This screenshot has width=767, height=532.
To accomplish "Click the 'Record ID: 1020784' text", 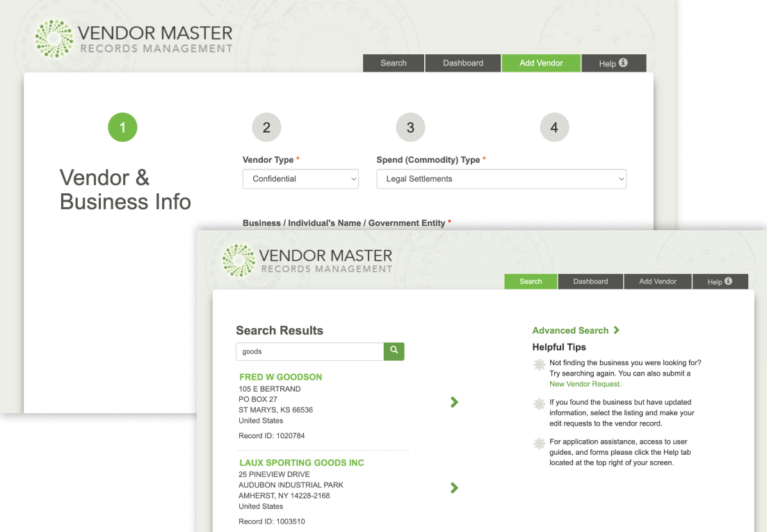I will pos(271,435).
